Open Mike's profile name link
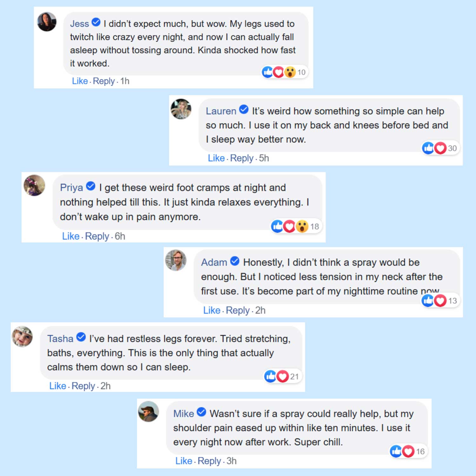This screenshot has width=476, height=476. click(x=183, y=413)
